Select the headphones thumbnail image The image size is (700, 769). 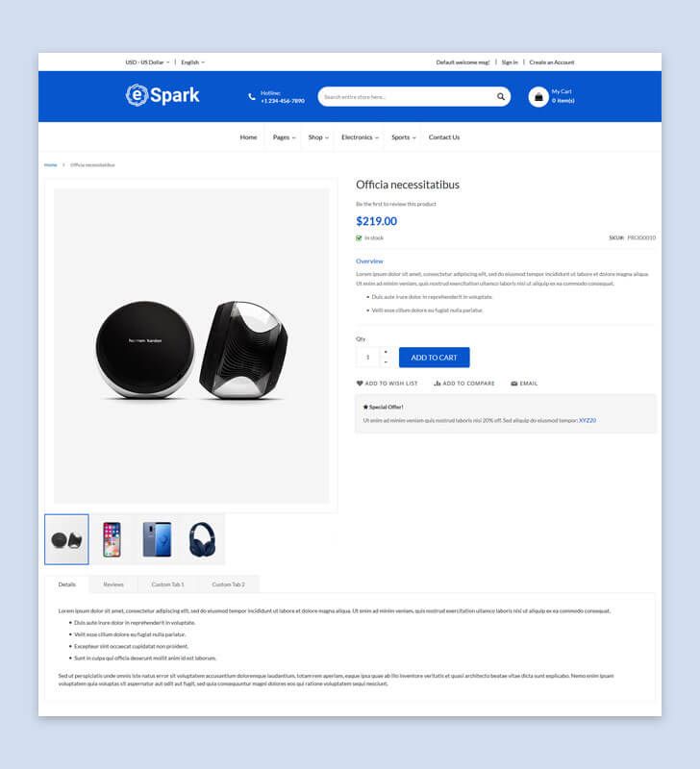202,539
